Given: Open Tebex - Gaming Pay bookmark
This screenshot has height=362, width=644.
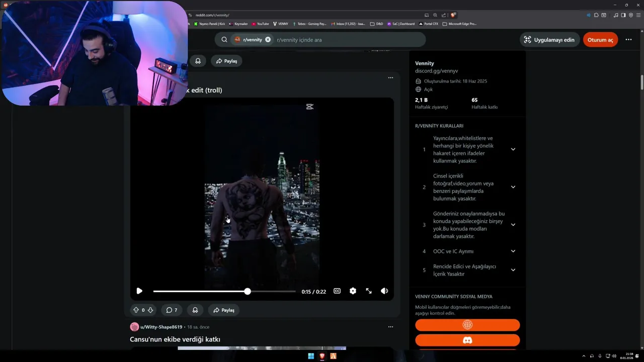Looking at the screenshot, I should tap(309, 24).
